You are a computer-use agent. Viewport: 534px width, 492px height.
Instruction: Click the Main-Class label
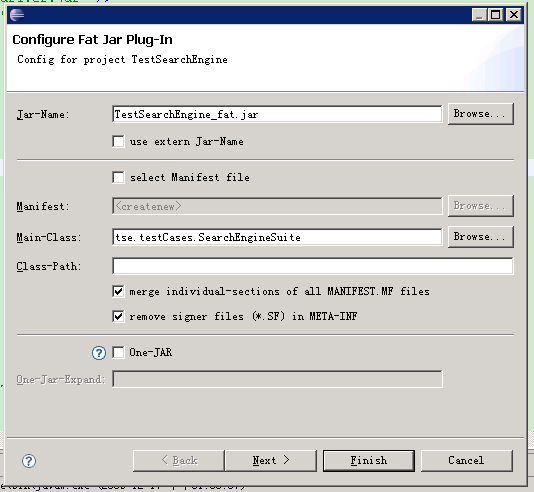click(49, 237)
